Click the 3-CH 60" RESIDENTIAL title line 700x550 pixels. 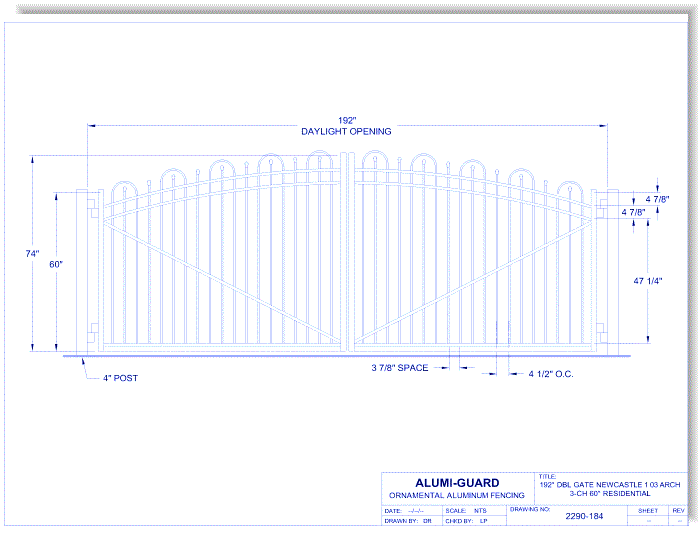[610, 494]
